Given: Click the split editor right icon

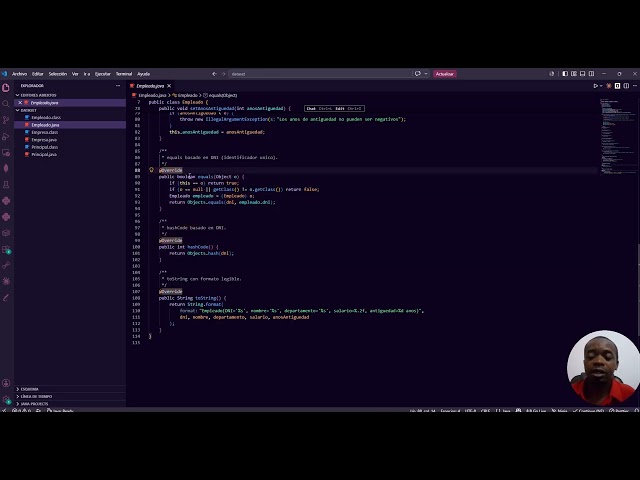Looking at the screenshot, I should click(626, 86).
